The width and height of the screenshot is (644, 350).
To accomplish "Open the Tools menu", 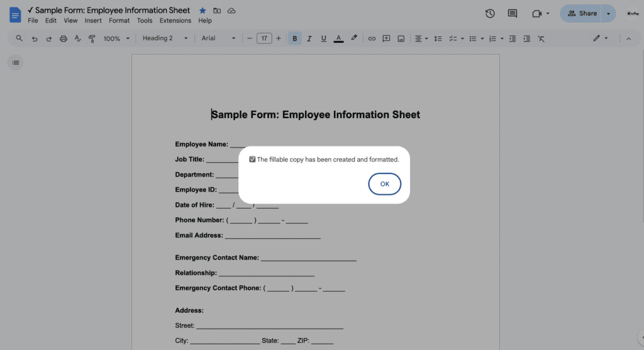I will (145, 21).
